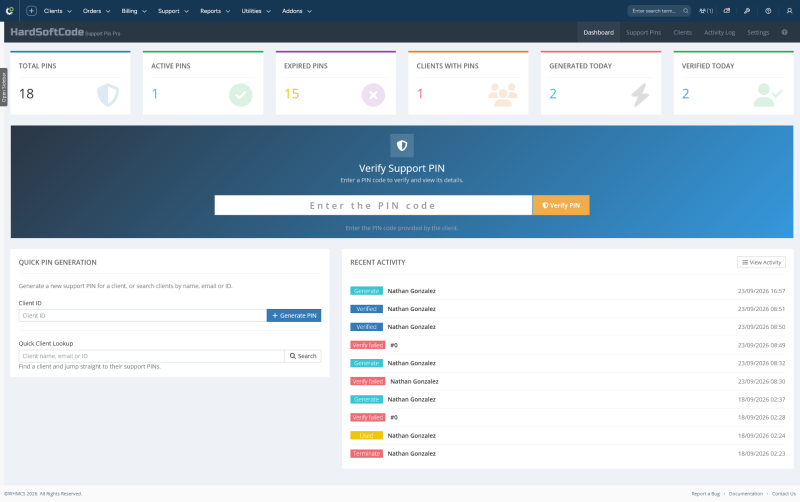
Task: Click Nathan Gonzalez in the 16:57 Generate row
Action: point(411,291)
